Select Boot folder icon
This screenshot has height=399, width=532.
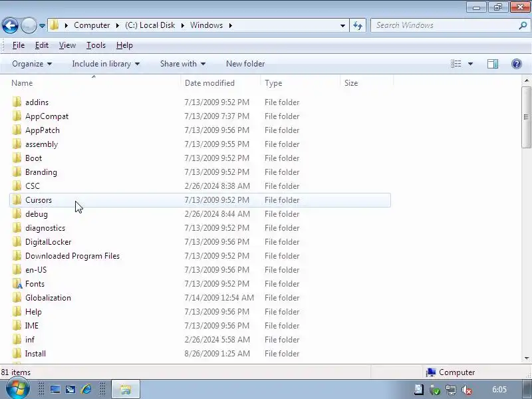click(x=17, y=158)
